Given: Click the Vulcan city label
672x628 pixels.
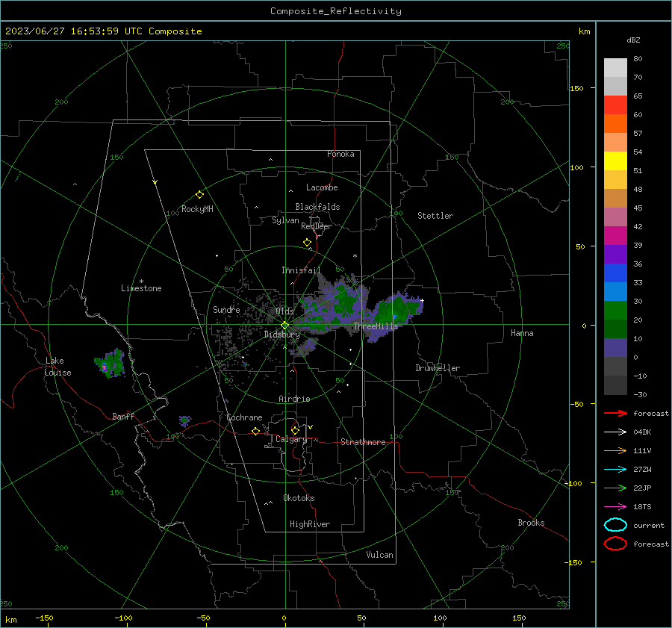Looking at the screenshot, I should coord(380,555).
